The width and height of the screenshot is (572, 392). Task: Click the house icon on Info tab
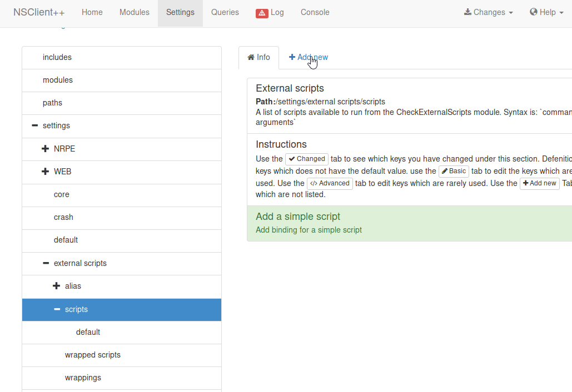coord(251,57)
